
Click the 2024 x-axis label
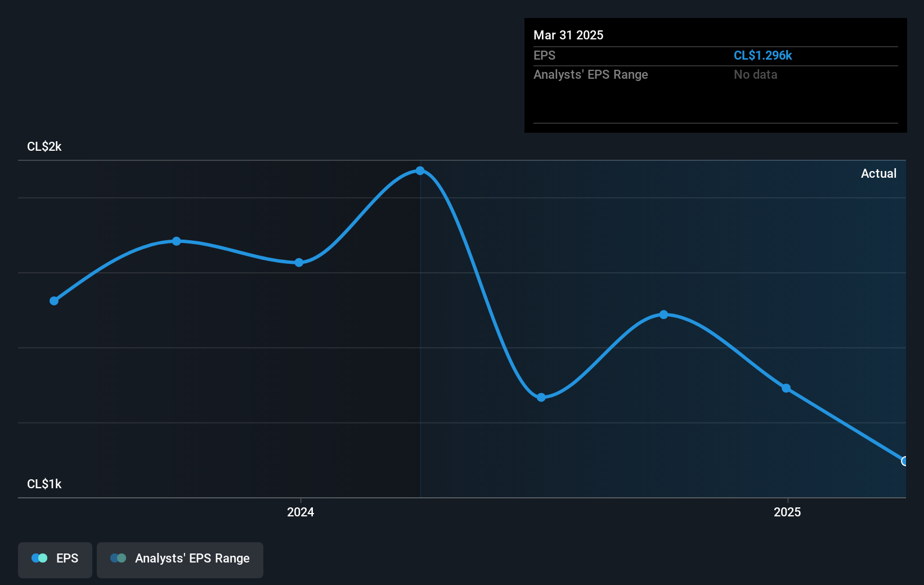(x=300, y=512)
